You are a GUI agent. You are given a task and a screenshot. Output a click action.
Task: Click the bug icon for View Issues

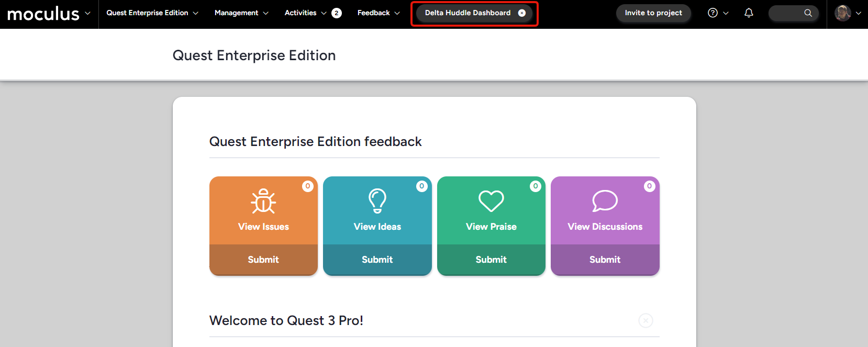[263, 201]
